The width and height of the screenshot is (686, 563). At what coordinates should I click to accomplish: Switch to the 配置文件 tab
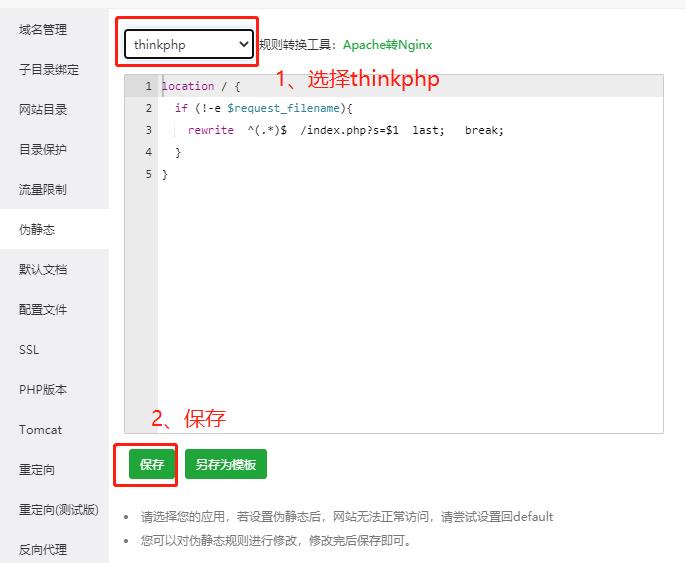pos(43,310)
